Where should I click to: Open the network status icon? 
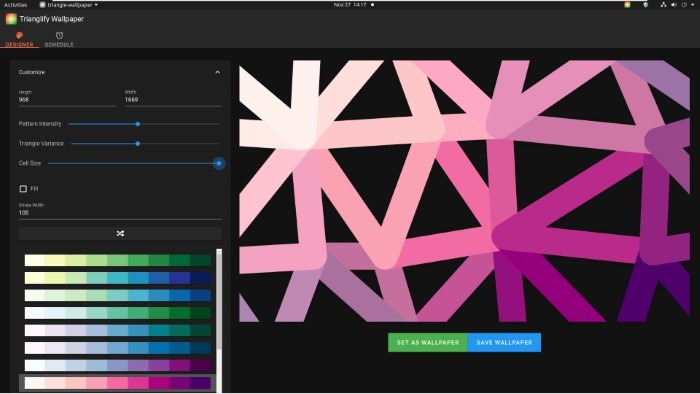[x=663, y=5]
